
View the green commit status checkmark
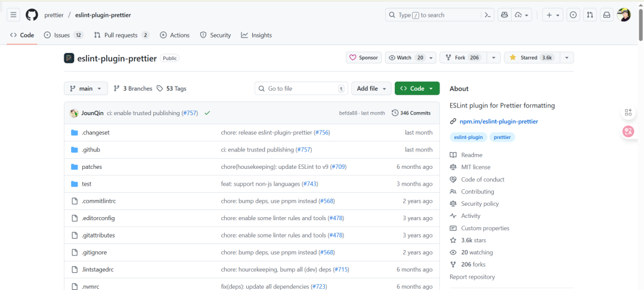coord(207,113)
